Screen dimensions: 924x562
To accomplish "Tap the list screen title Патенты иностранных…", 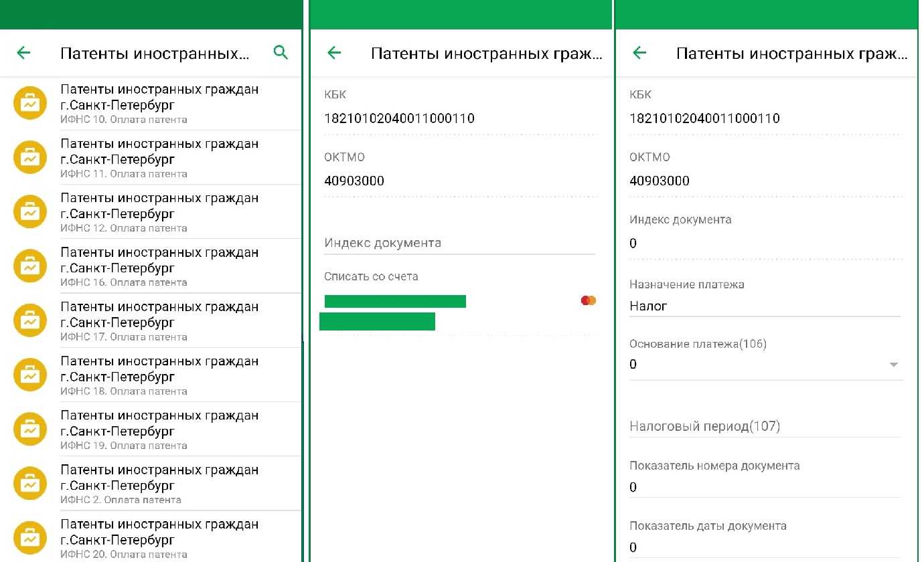I will (155, 54).
